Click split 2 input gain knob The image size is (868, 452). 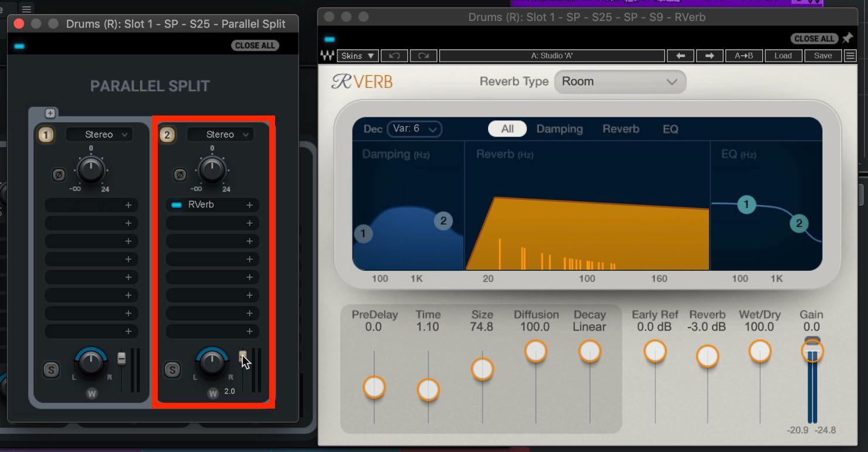tap(212, 170)
